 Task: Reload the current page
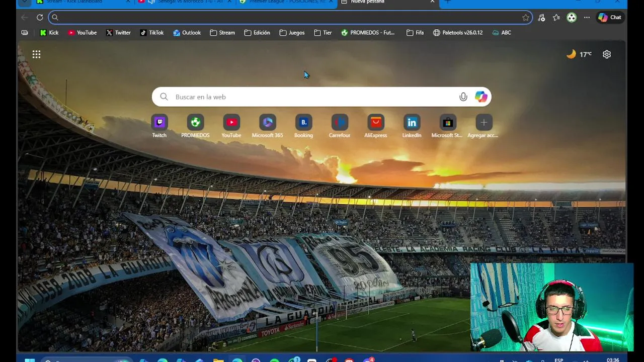pos(40,18)
